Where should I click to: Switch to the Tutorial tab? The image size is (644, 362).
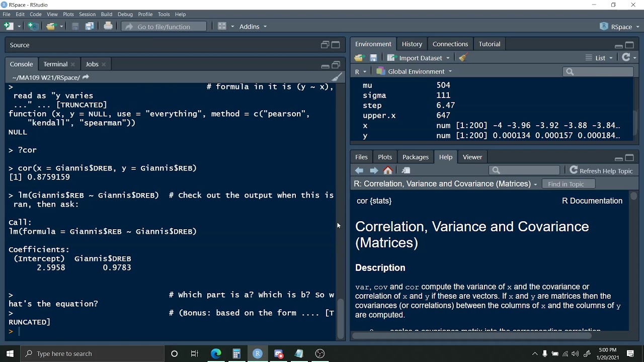(x=490, y=44)
